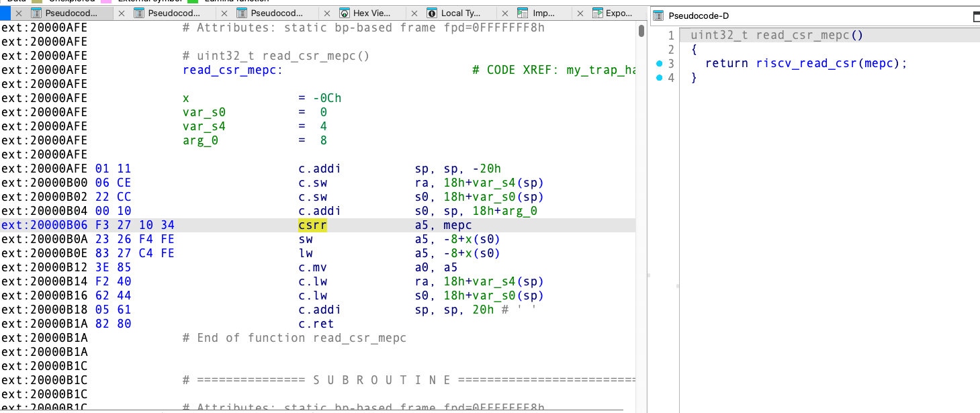This screenshot has height=413, width=980.
Task: Click the Imports tab icon
Action: [x=523, y=13]
